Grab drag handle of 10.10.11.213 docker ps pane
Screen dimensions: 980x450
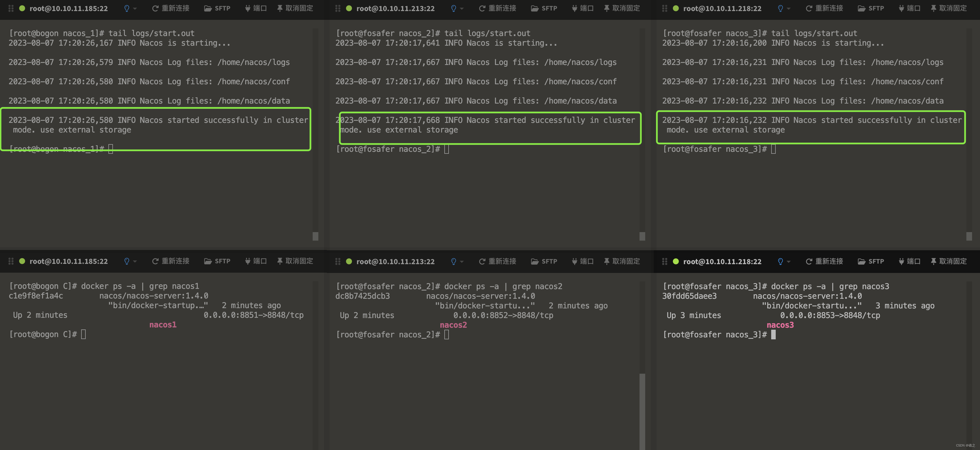click(x=338, y=262)
